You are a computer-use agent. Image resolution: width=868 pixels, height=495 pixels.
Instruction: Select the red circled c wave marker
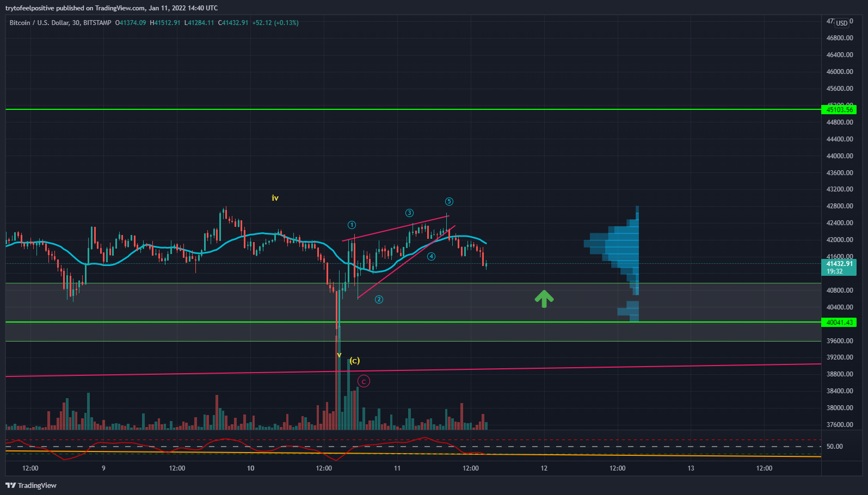click(x=364, y=381)
